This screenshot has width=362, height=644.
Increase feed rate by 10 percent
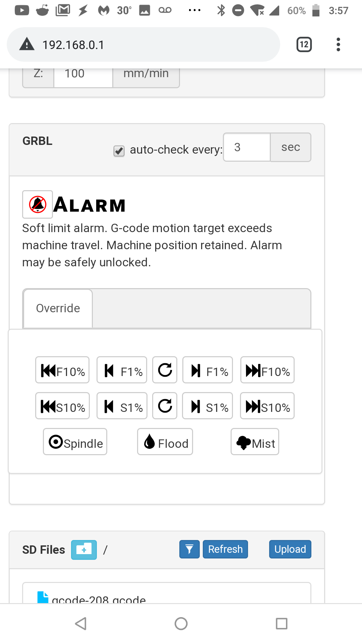click(x=267, y=370)
